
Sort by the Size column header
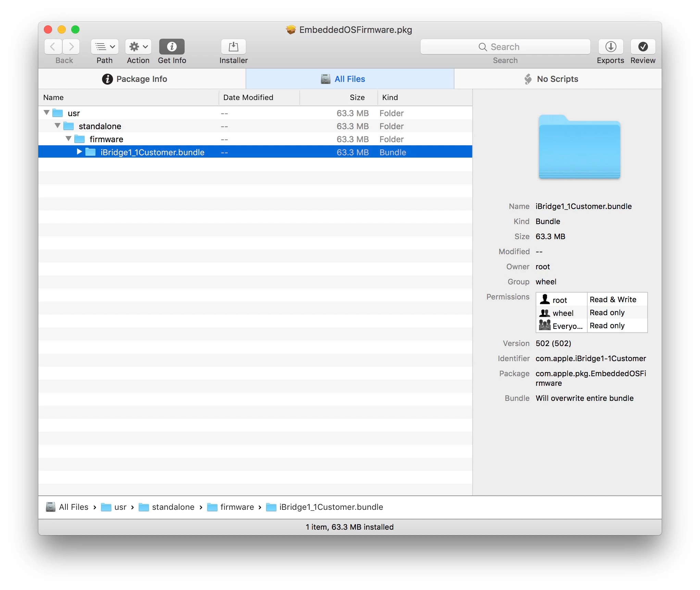338,97
